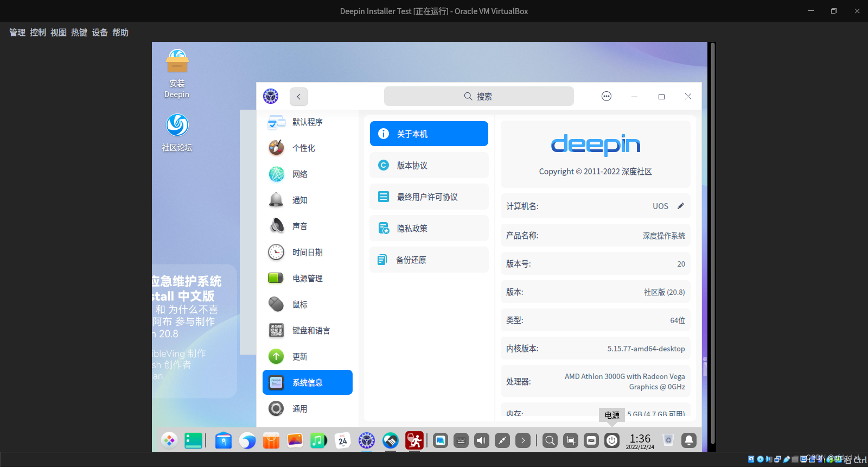The width and height of the screenshot is (868, 467).
Task: Open the orange app store dock icon
Action: 271,440
